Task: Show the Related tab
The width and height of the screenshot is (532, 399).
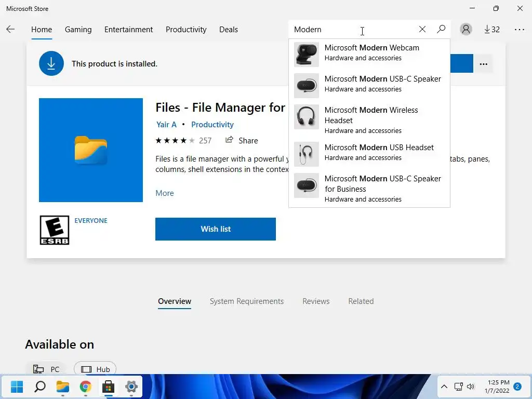Action: [361, 301]
